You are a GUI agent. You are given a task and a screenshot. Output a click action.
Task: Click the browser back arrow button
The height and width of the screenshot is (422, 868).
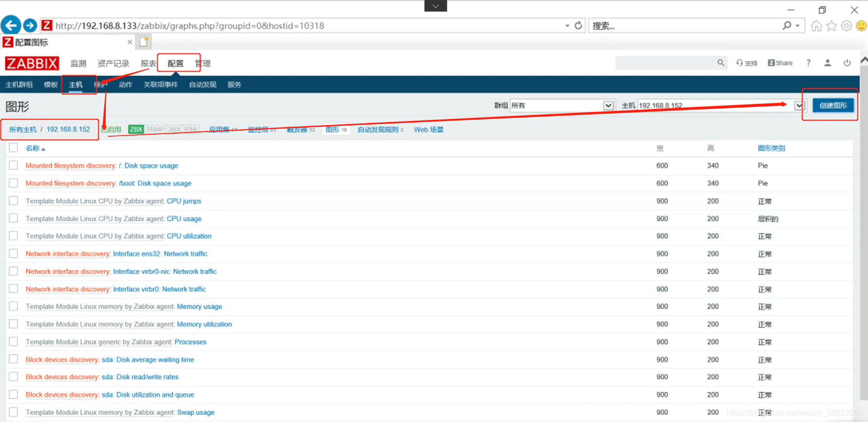[11, 25]
